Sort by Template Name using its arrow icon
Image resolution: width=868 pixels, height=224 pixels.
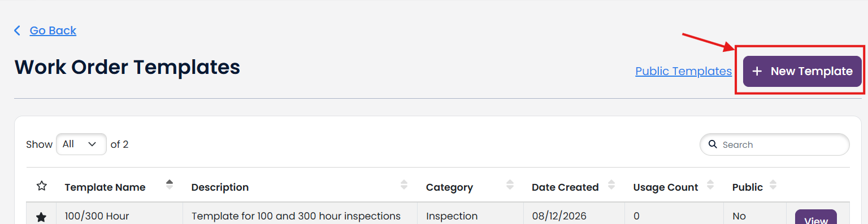[170, 185]
